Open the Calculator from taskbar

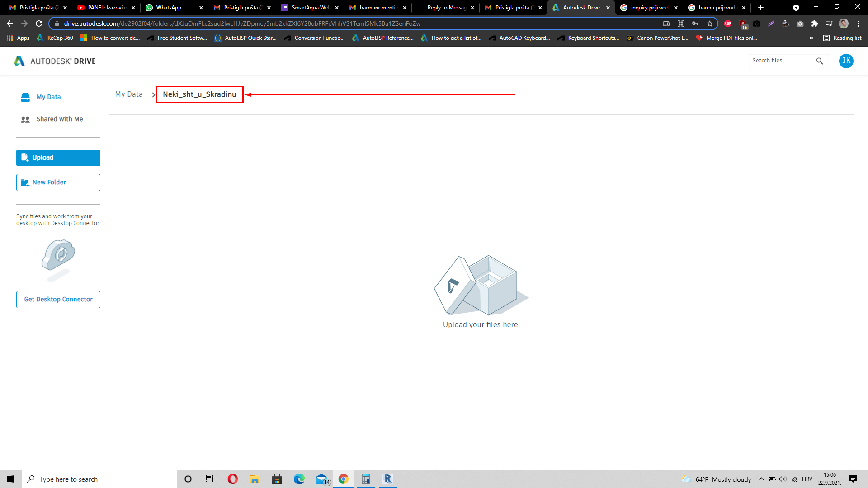click(366, 479)
